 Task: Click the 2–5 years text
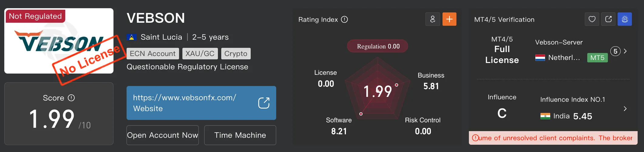click(210, 37)
